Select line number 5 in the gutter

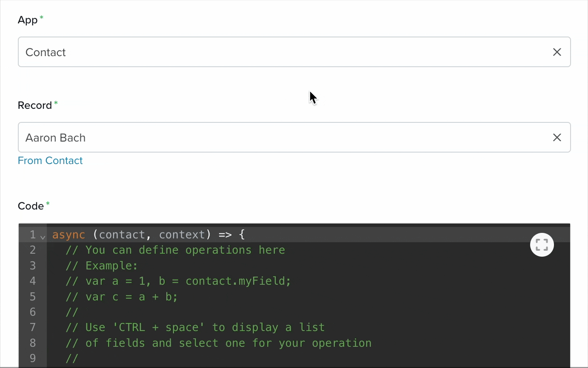(x=33, y=297)
